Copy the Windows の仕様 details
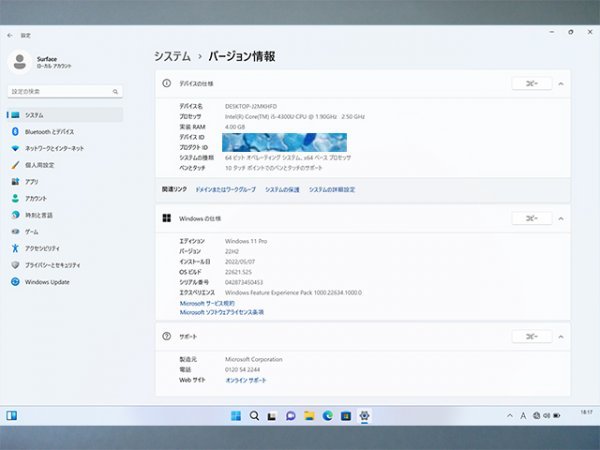600x450 pixels. click(x=532, y=218)
